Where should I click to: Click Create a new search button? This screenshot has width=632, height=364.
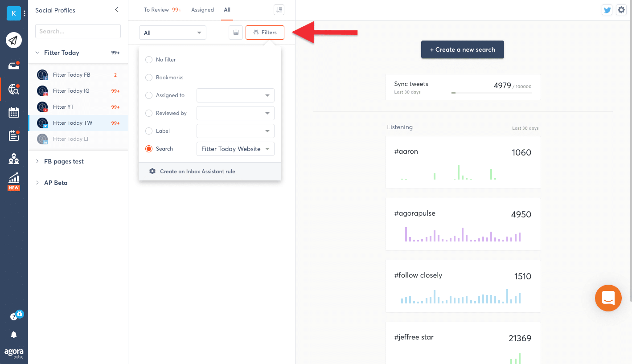[462, 49]
